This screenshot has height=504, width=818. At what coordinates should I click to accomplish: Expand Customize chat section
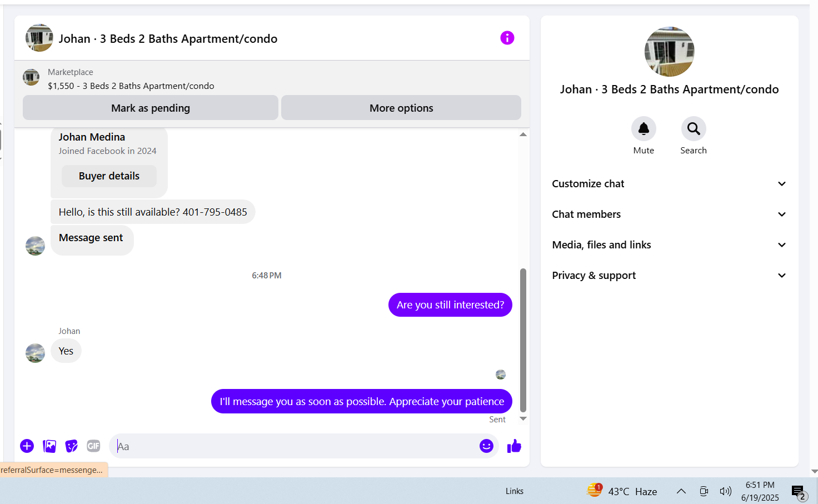coord(669,184)
